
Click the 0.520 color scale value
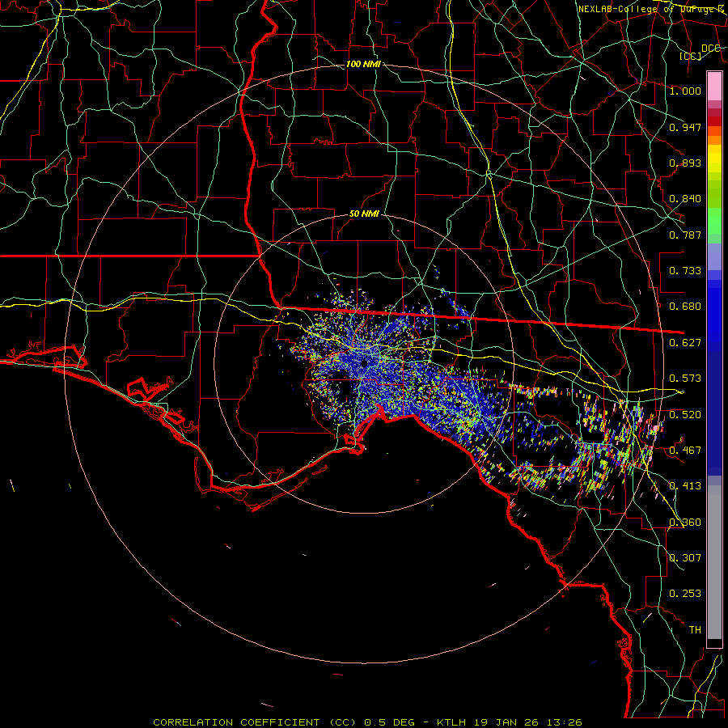point(685,414)
